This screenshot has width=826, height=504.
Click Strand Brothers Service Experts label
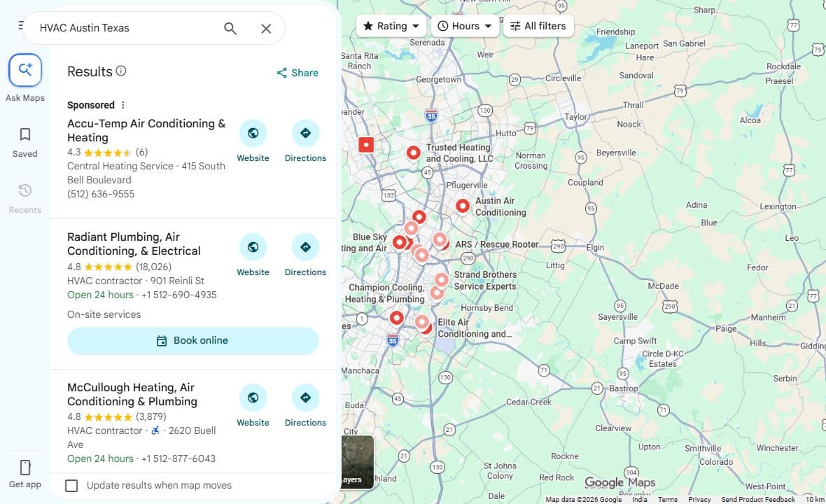pos(485,281)
